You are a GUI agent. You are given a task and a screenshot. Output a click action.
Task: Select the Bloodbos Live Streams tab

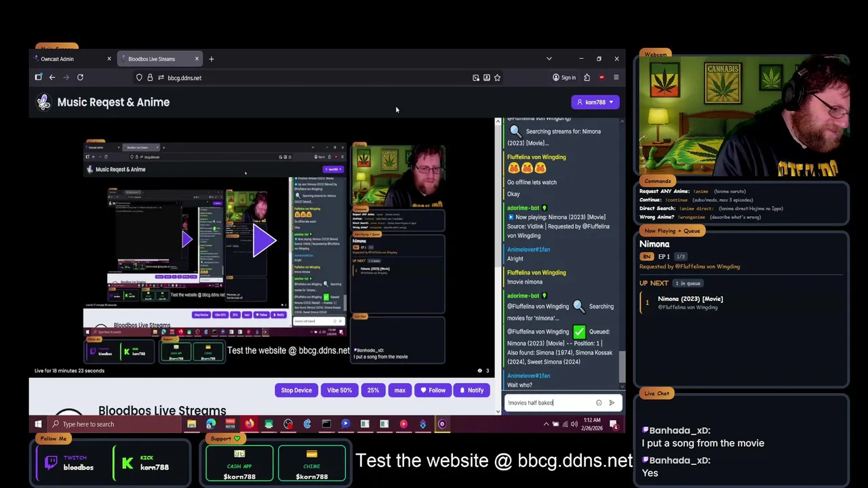click(x=160, y=59)
